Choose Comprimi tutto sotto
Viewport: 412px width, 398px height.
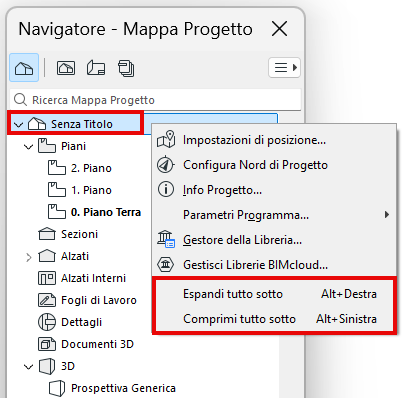click(274, 319)
